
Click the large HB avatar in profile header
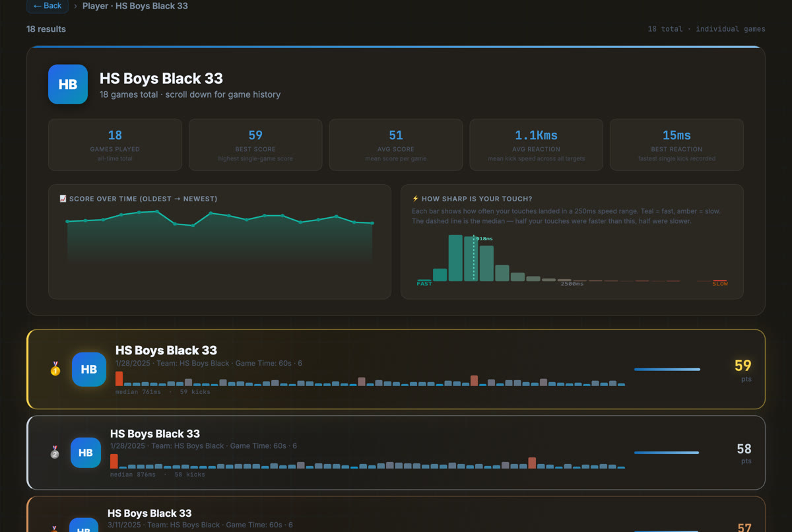click(x=68, y=84)
